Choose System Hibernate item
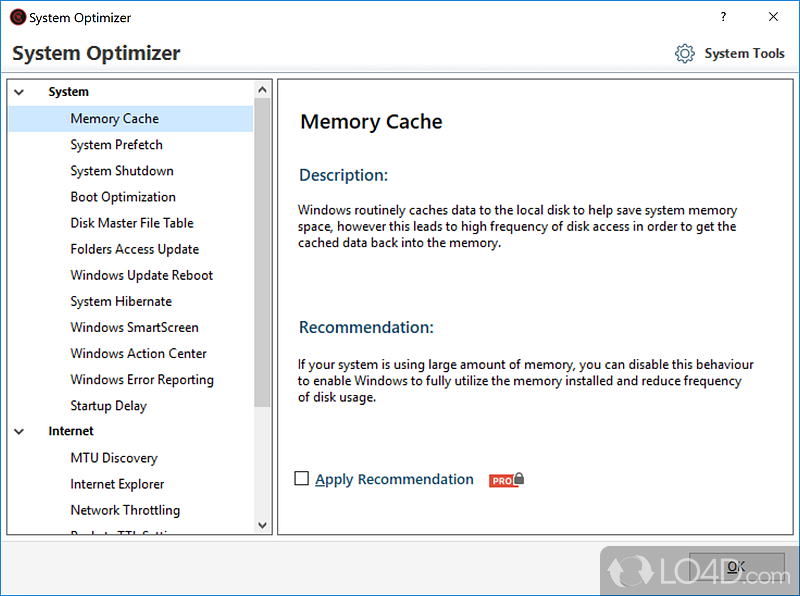The image size is (800, 596). pos(121,302)
